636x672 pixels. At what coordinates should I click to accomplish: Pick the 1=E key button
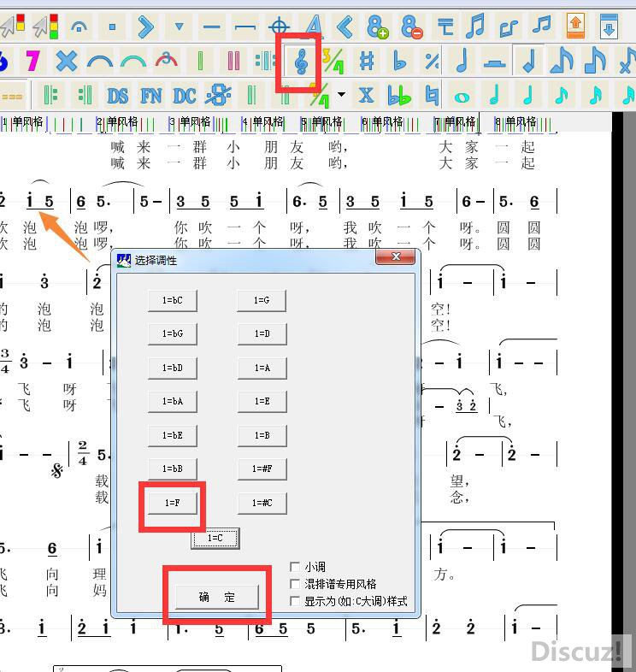click(x=262, y=402)
